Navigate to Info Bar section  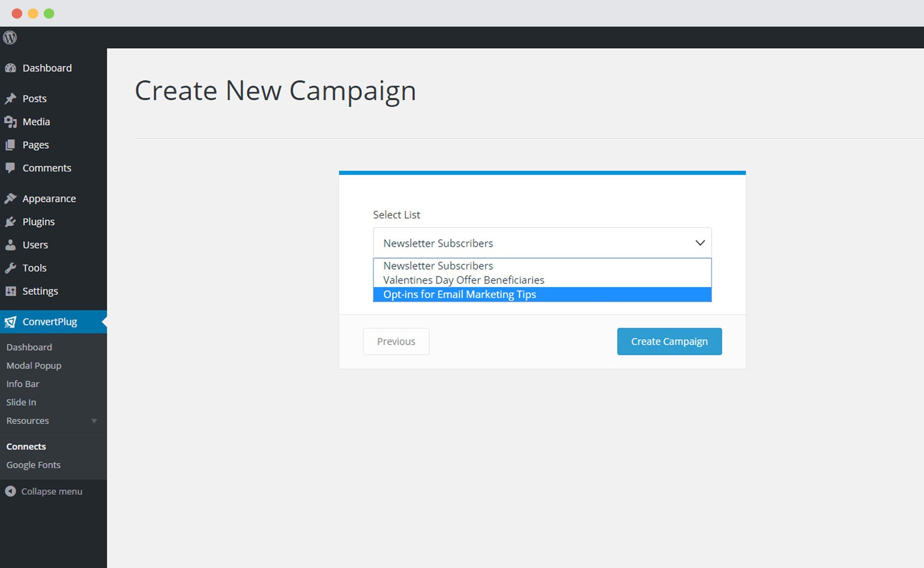tap(22, 383)
